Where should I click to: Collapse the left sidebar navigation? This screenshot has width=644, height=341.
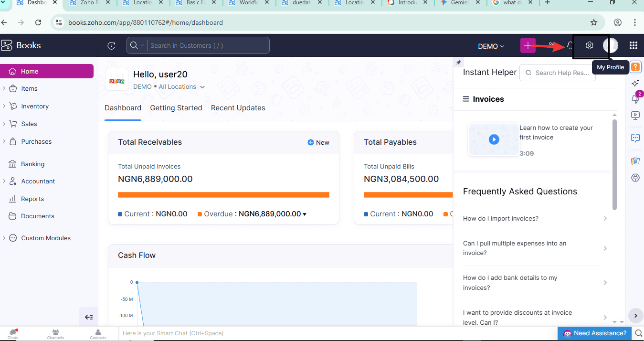[89, 317]
